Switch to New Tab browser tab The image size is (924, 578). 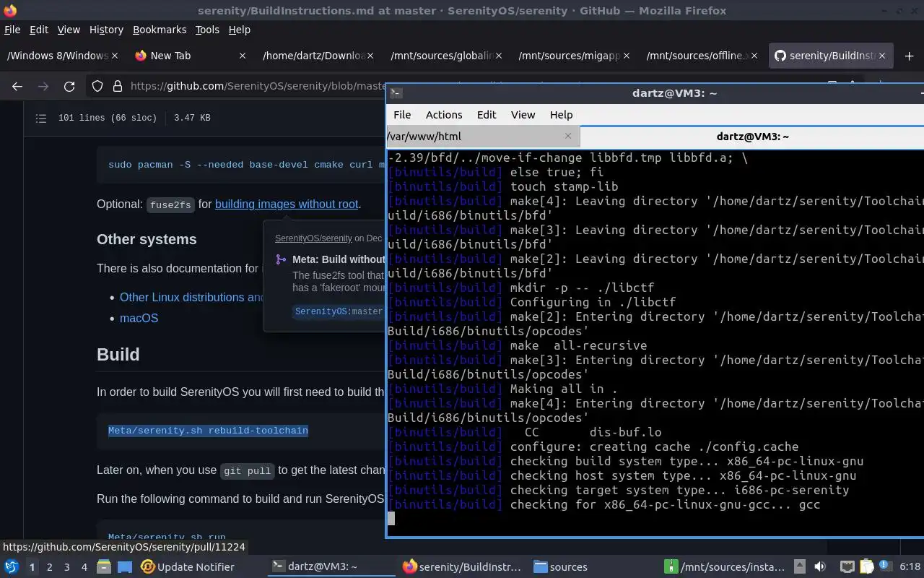tap(191, 56)
